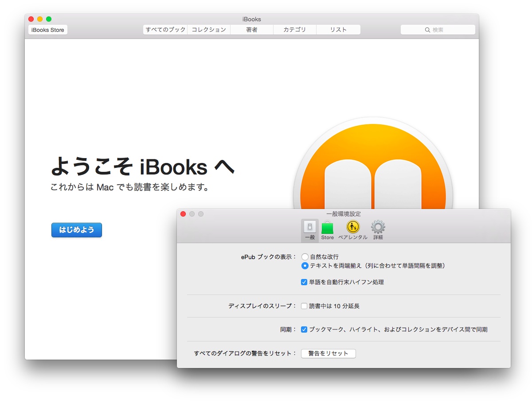Enable 読書中は 10 分延長 checkbox
Screen dimensions: 532x403
(304, 306)
